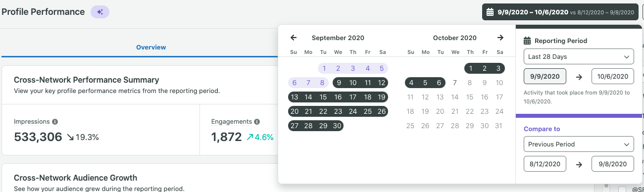Switch to the Overview tab
The height and width of the screenshot is (192, 644).
151,48
